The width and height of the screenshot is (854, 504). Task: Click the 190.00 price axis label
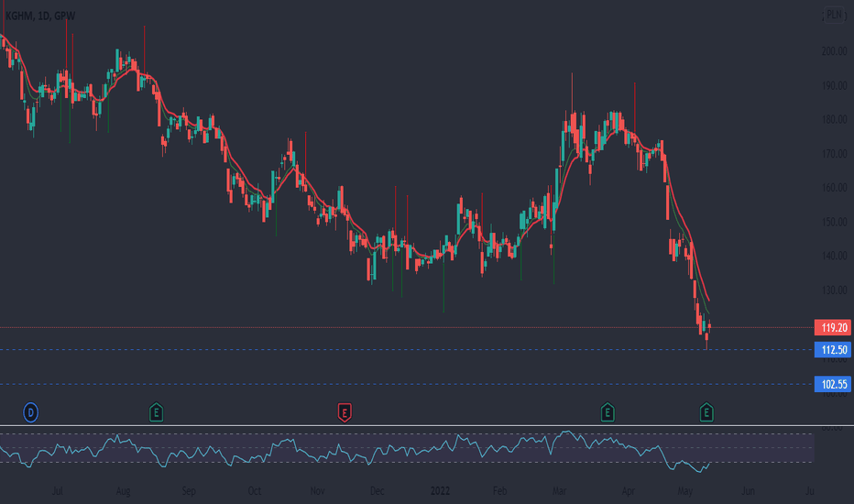tap(834, 85)
